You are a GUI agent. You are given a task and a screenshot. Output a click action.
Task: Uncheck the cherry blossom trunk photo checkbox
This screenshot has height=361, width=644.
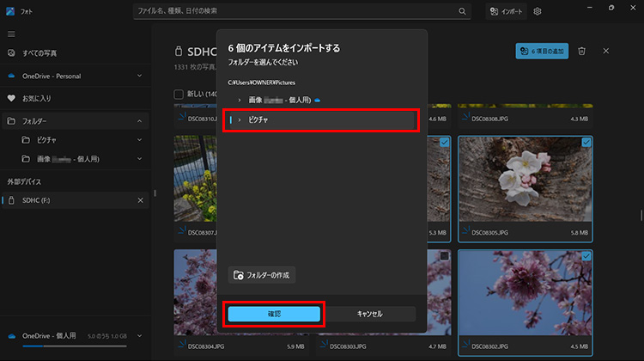(586, 142)
